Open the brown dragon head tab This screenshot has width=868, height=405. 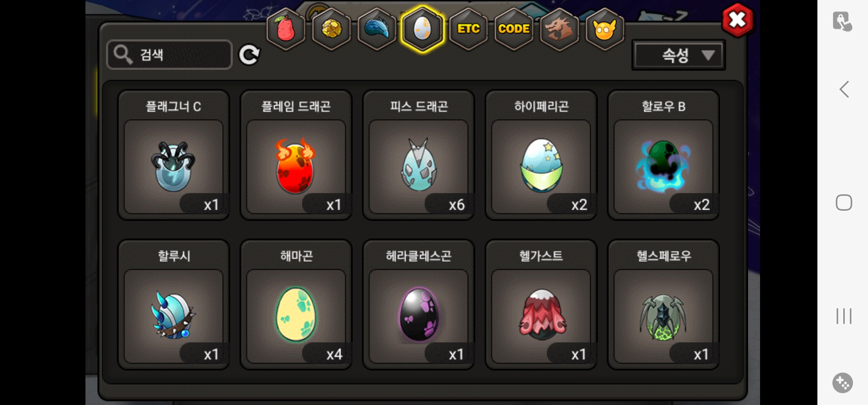pos(559,29)
